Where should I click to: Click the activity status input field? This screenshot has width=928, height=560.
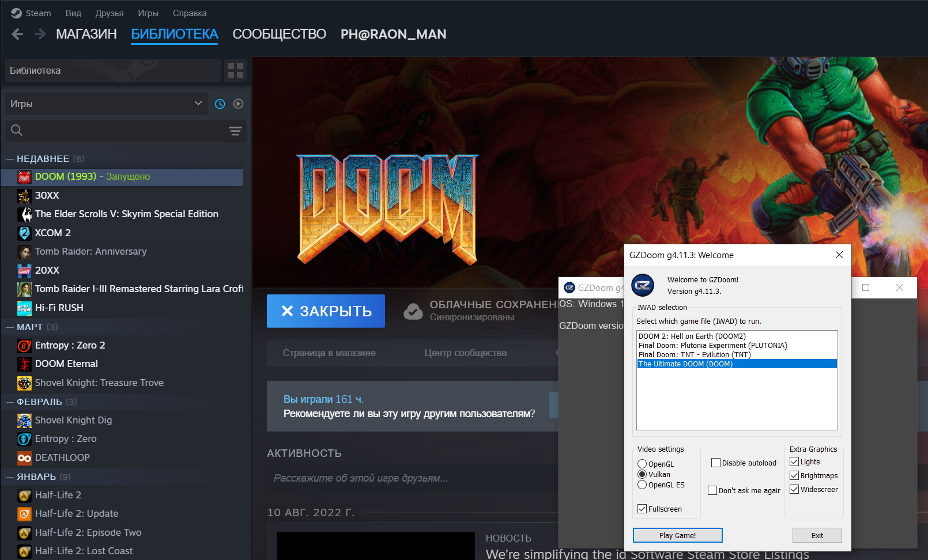[412, 478]
